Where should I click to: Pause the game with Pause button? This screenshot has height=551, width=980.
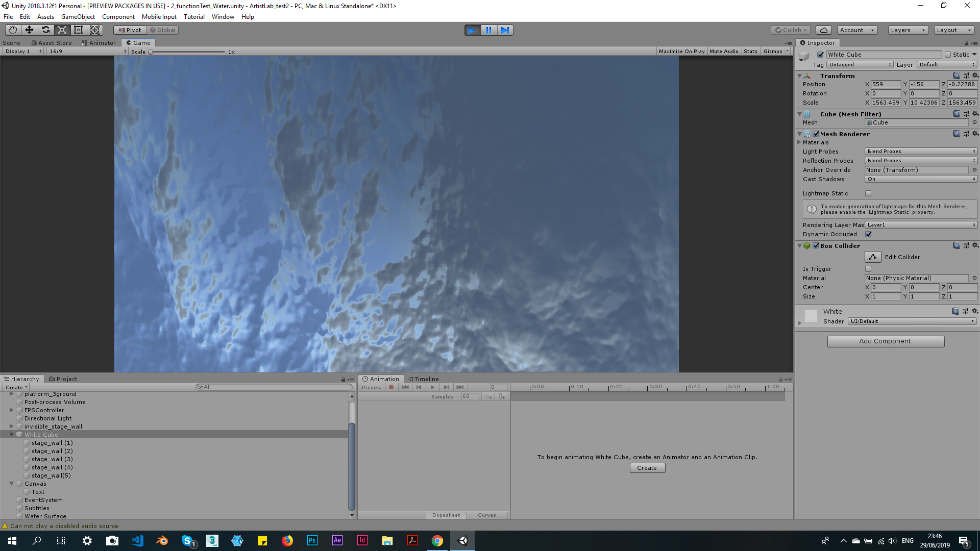[x=488, y=30]
